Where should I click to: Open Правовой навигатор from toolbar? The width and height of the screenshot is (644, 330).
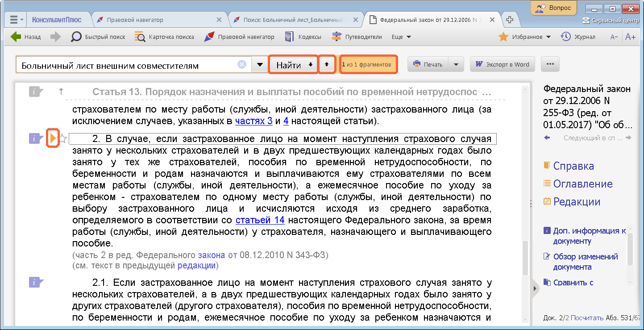(239, 37)
